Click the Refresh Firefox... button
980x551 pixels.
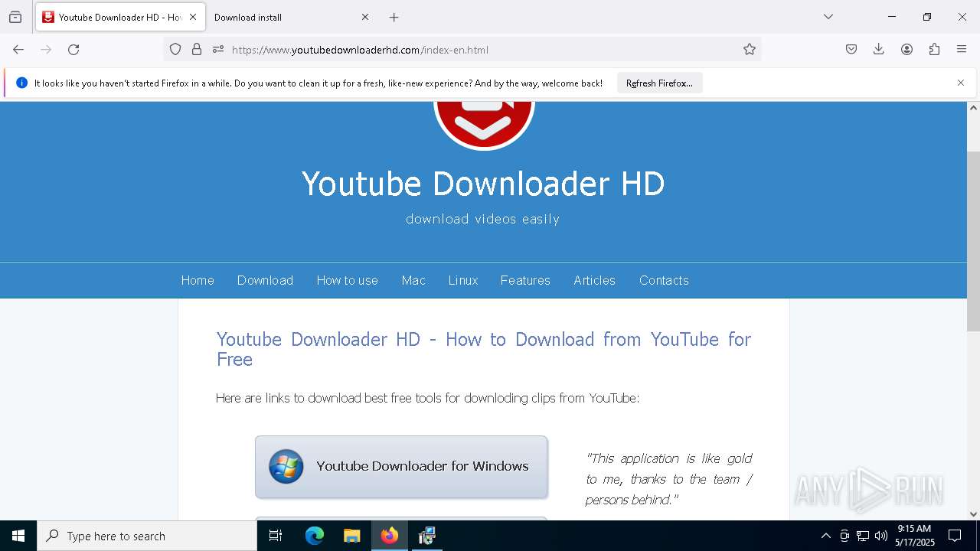coord(659,83)
